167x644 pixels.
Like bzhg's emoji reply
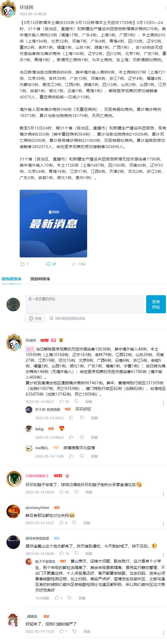coord(71,437)
